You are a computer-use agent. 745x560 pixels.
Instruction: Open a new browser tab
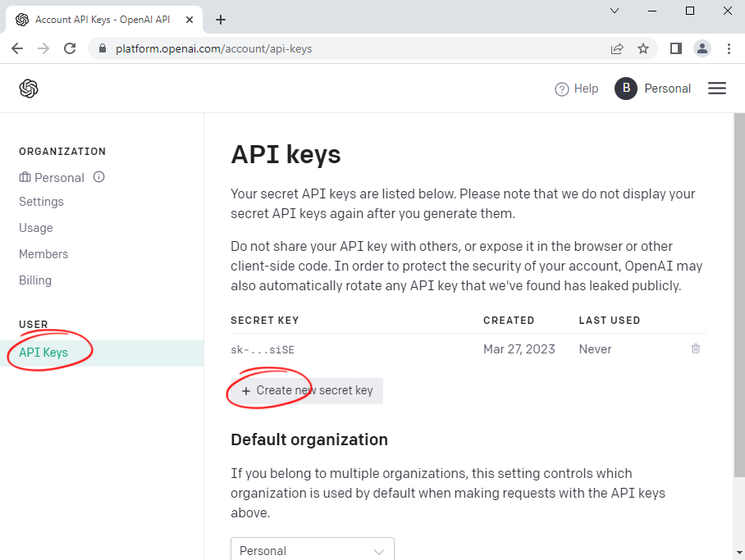(x=221, y=20)
